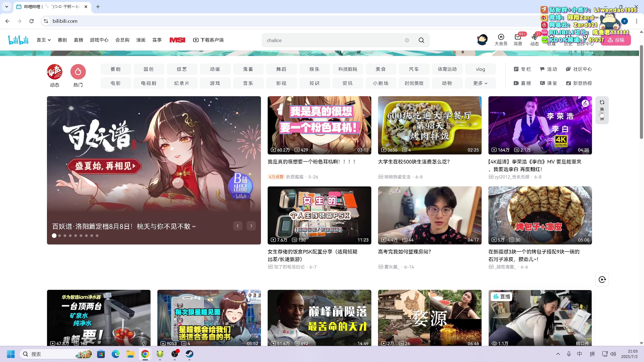
Task: Open the 国创 category
Action: (x=149, y=69)
